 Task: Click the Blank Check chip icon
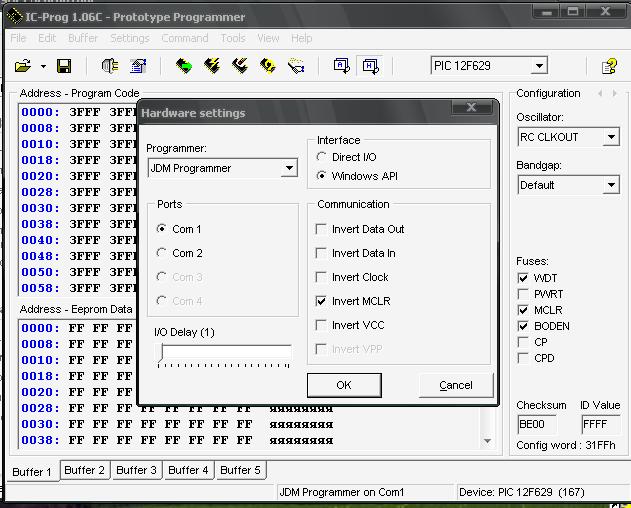coord(296,66)
